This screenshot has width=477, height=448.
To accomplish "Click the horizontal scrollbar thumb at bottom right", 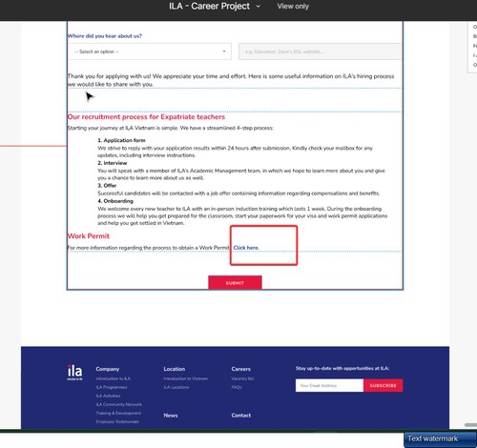I will tap(470, 425).
